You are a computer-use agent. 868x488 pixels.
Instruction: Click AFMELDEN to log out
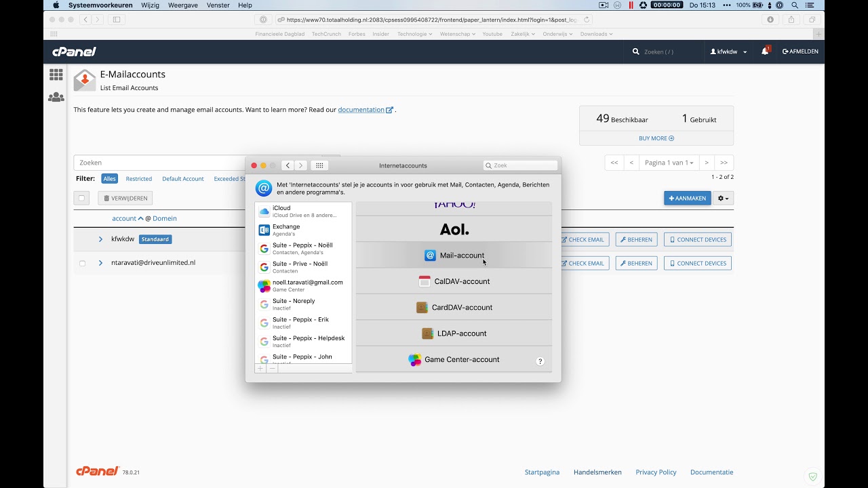(x=800, y=52)
